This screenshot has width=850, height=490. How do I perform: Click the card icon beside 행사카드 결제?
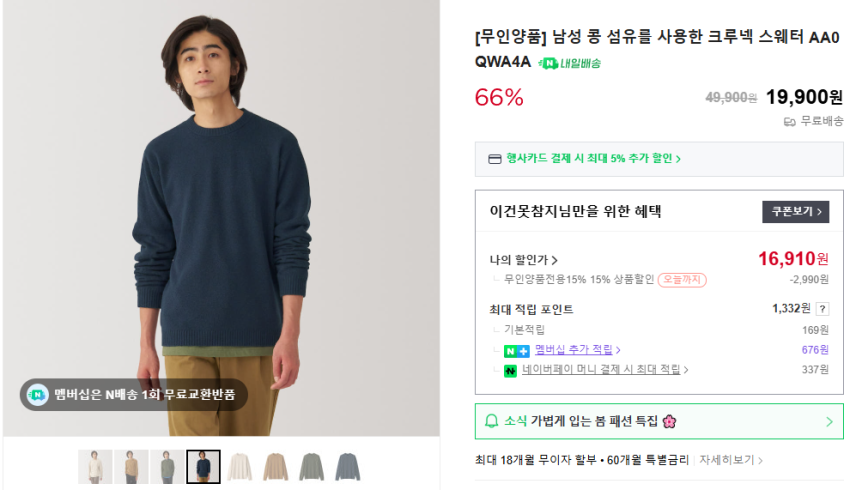(x=494, y=158)
